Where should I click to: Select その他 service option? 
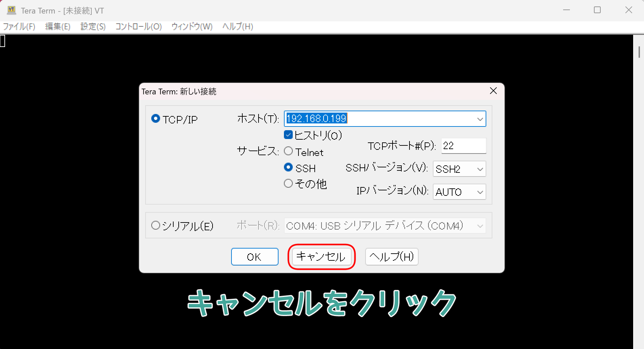[x=288, y=184]
